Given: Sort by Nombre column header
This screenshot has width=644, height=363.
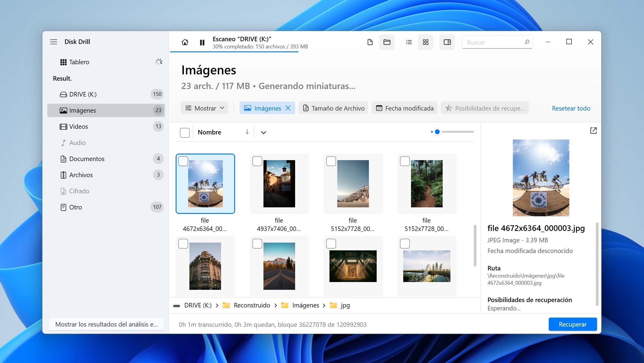Looking at the screenshot, I should [x=223, y=132].
